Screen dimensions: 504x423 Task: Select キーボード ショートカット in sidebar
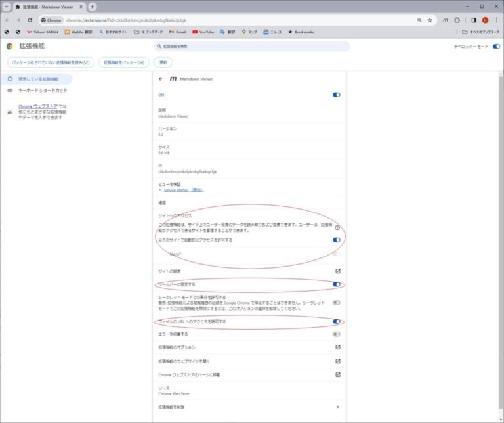42,90
